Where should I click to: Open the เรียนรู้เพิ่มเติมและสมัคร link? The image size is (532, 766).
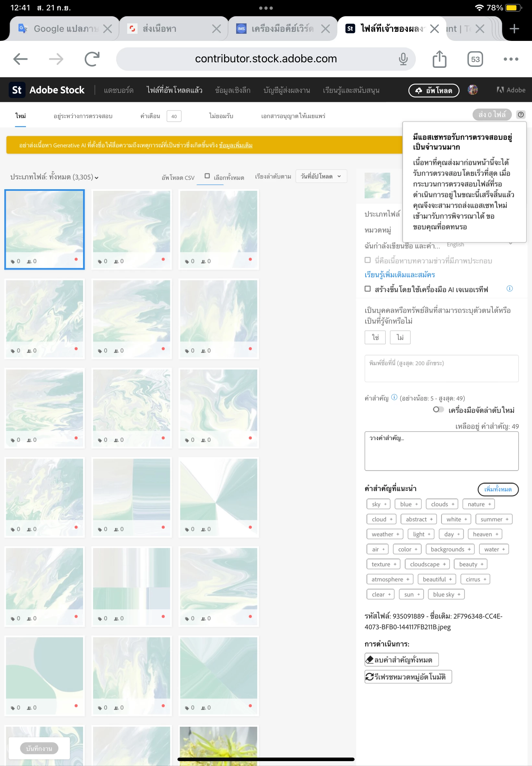click(x=400, y=275)
